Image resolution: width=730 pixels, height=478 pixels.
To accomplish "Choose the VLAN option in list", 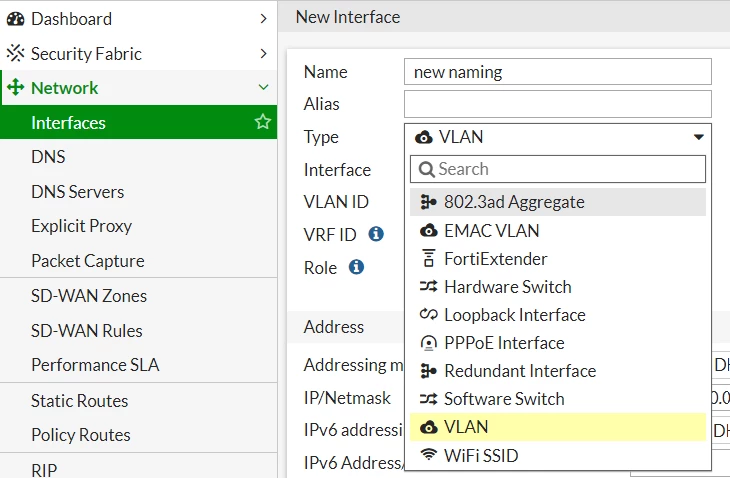I will click(558, 427).
